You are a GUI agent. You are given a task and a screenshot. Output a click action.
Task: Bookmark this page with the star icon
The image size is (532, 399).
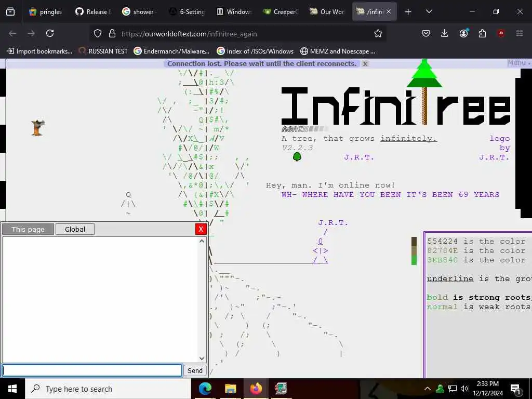[x=378, y=33]
